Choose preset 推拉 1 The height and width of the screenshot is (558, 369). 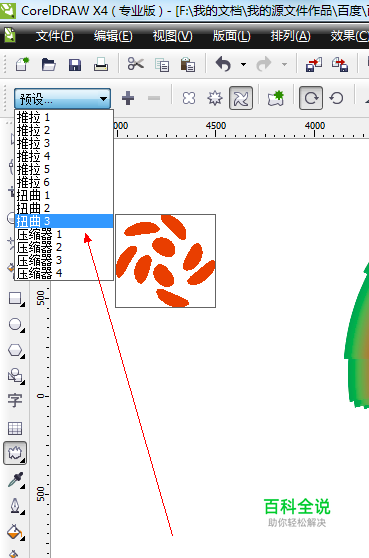(x=64, y=117)
